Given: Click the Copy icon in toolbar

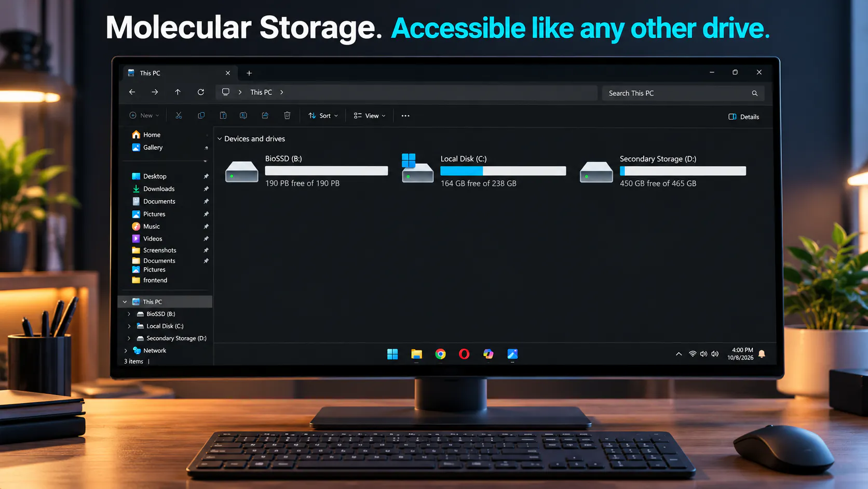Looking at the screenshot, I should point(201,115).
